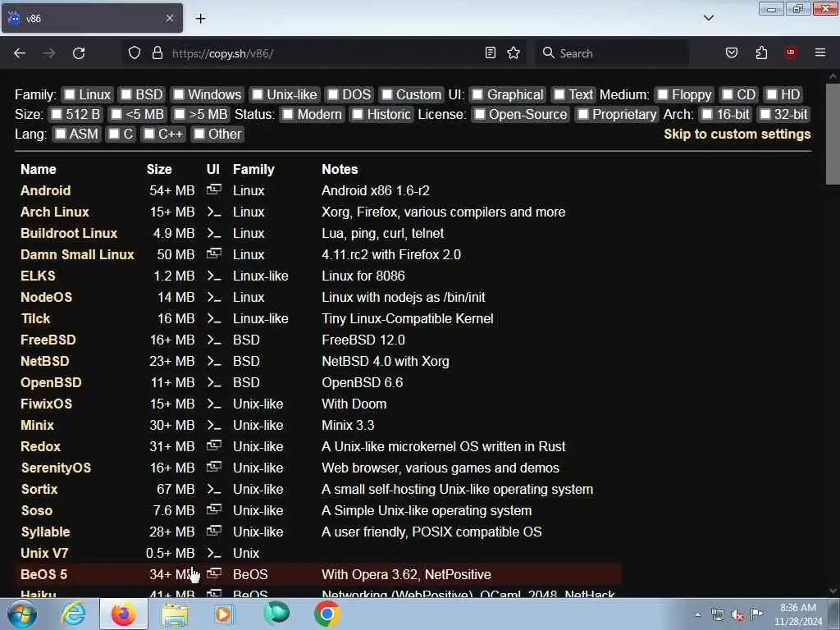Image resolution: width=840 pixels, height=630 pixels.
Task: Click the note "Linux for 8086"
Action: click(363, 276)
